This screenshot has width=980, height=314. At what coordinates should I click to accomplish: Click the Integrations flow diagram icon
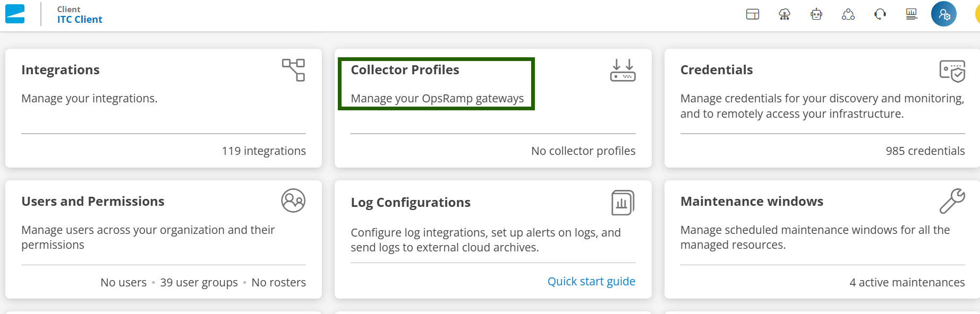click(x=293, y=70)
